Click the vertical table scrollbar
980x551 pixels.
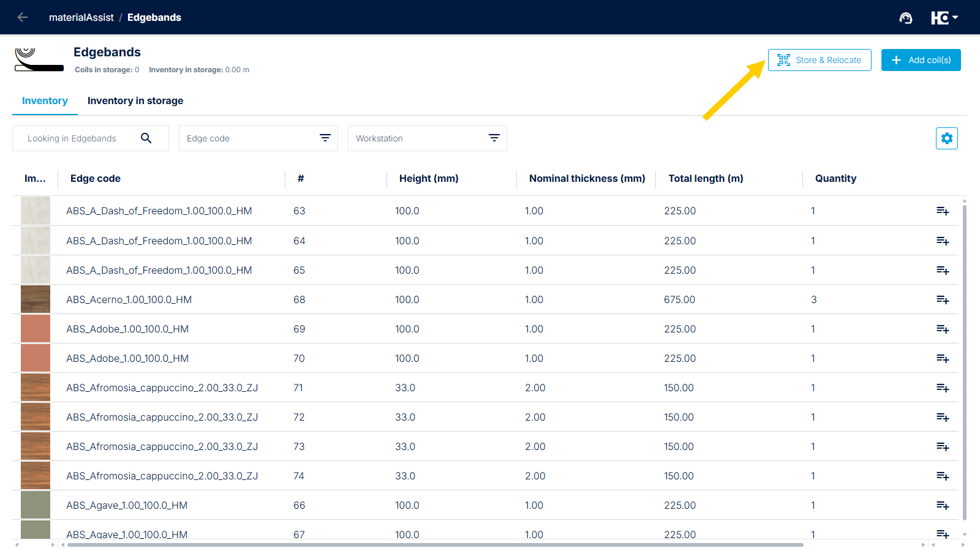pos(965,361)
